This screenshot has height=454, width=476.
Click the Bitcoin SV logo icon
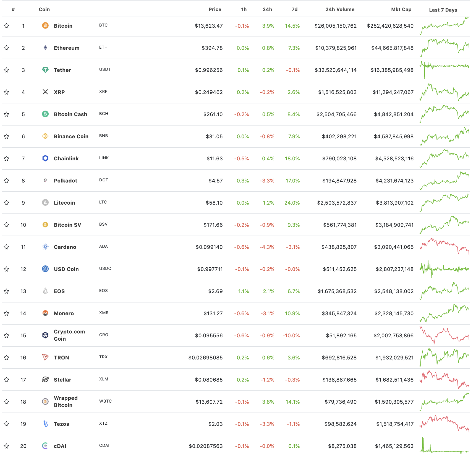coord(45,225)
